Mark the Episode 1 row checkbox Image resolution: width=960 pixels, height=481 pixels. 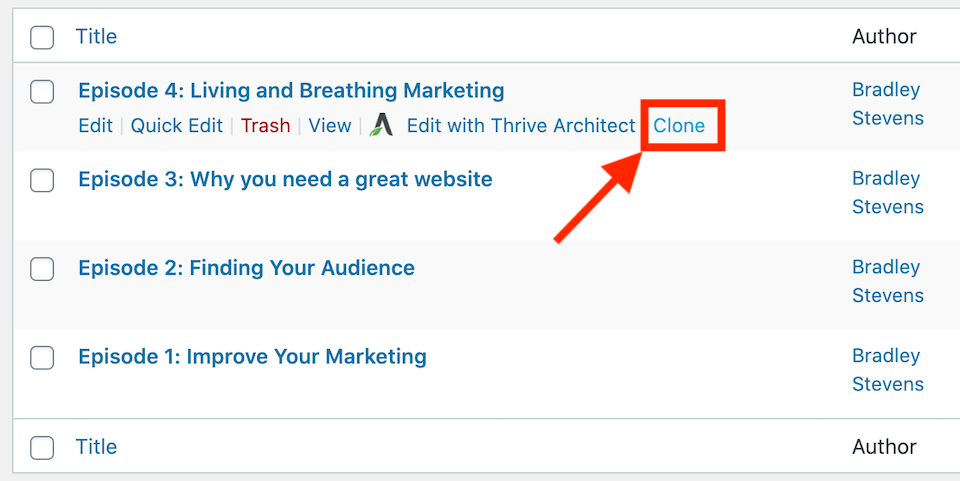tap(42, 358)
